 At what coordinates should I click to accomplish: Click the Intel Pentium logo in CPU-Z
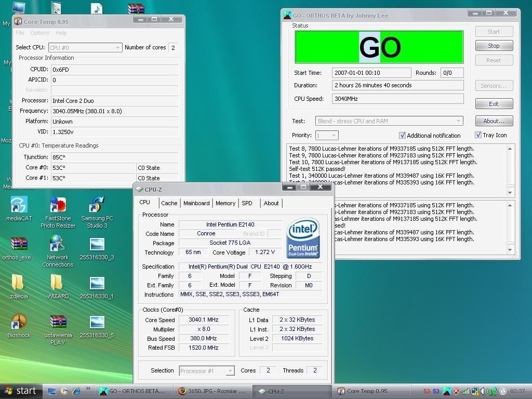(x=303, y=238)
